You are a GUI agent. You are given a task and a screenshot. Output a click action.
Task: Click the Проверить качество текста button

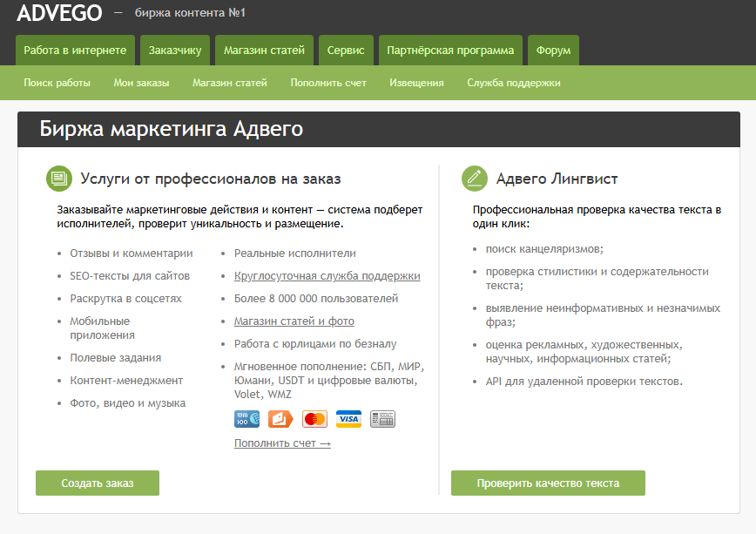tap(548, 483)
